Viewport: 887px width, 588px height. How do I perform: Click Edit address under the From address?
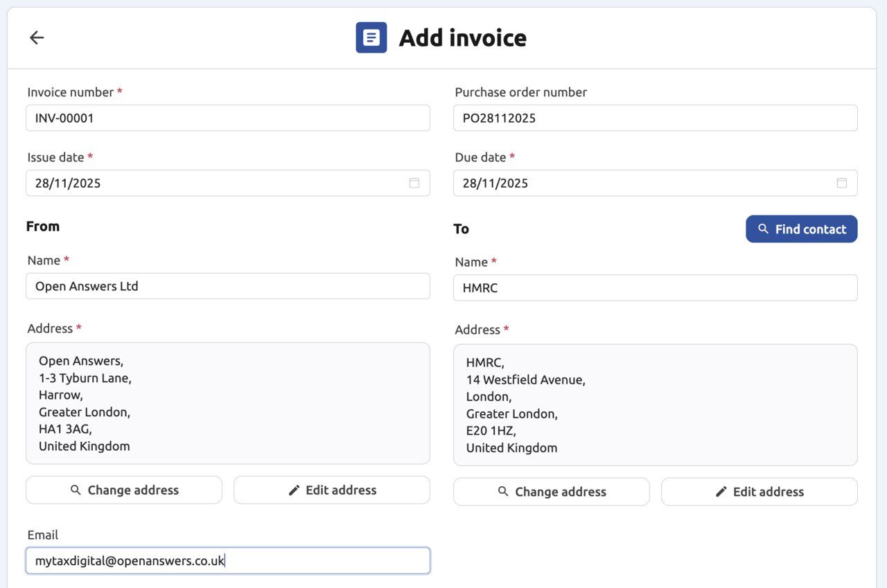[x=331, y=490]
